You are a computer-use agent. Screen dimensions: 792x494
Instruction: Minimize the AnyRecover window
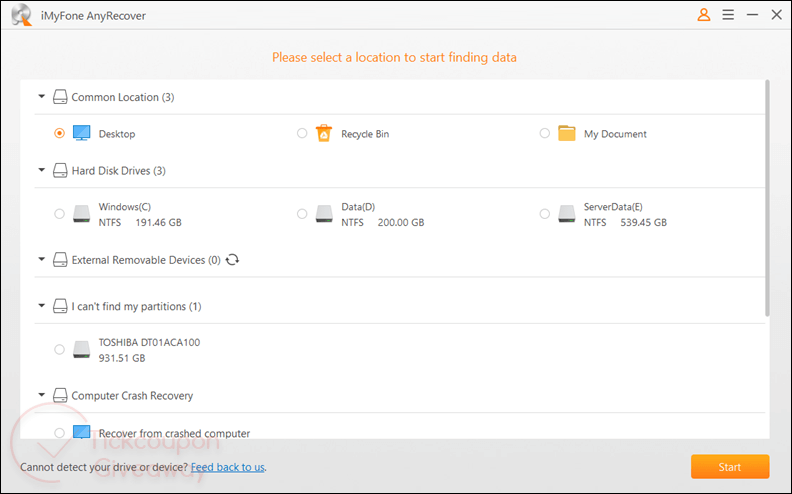coord(752,15)
